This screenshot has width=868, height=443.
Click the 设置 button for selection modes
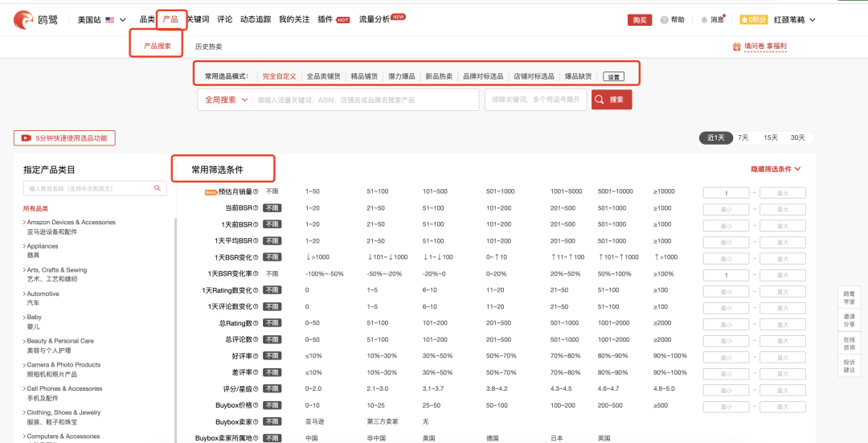coord(613,77)
